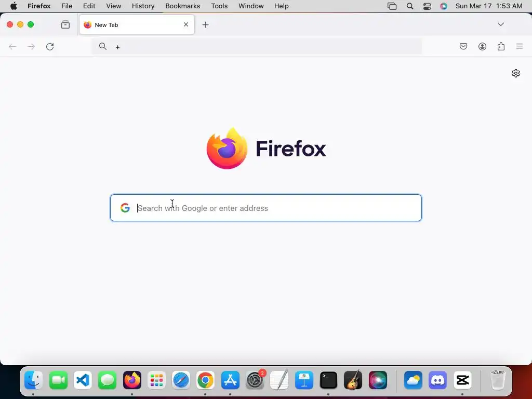Open Siri from the Dock
532x399 pixels.
(378, 380)
